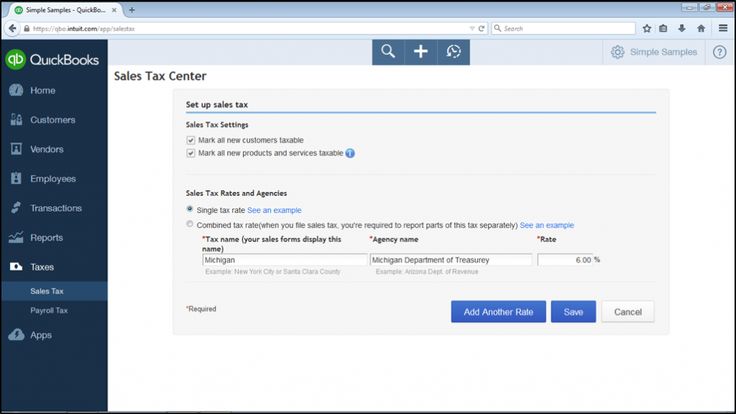Click the browser Search box
Image resolution: width=736 pixels, height=414 pixels.
click(x=563, y=29)
